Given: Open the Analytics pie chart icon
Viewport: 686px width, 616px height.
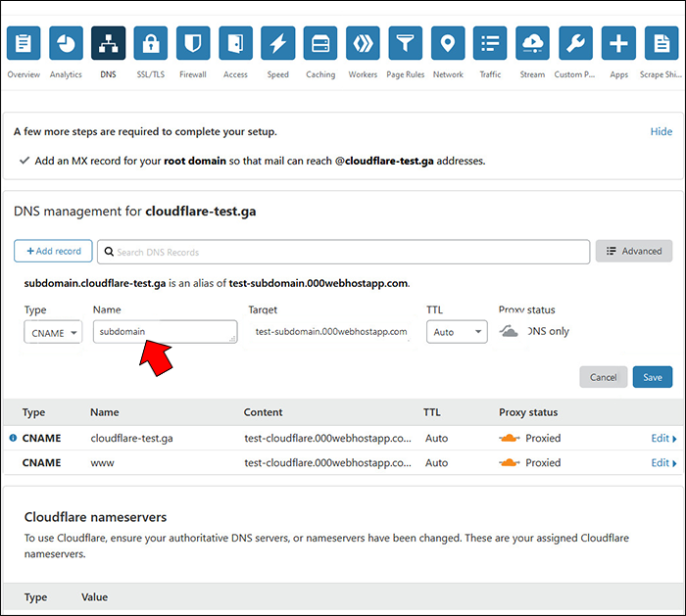Looking at the screenshot, I should pos(66,43).
